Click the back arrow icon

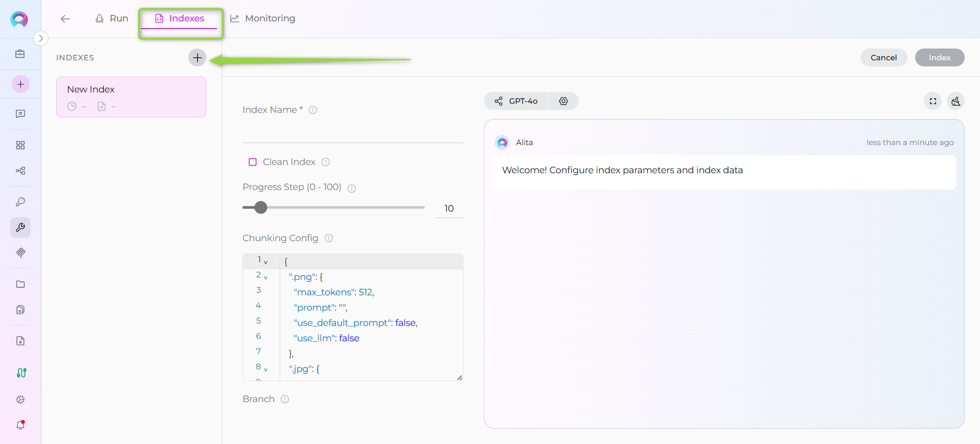pyautogui.click(x=65, y=19)
